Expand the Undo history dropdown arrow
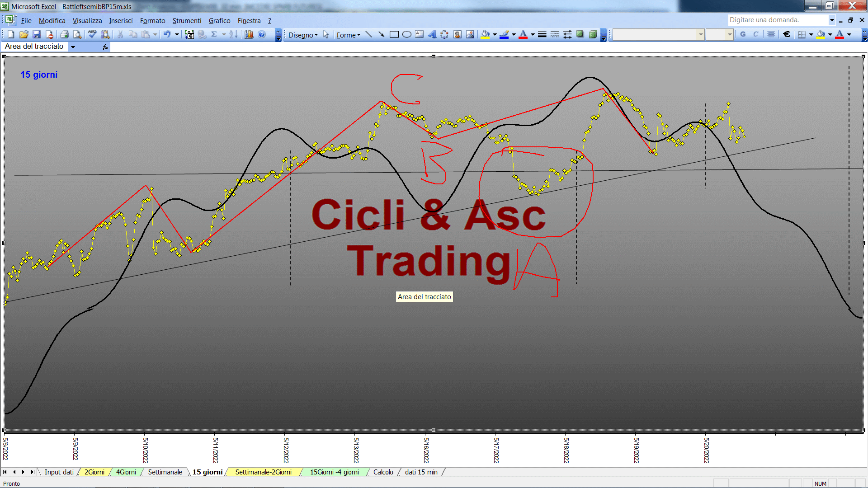The height and width of the screenshot is (488, 868). (x=177, y=34)
